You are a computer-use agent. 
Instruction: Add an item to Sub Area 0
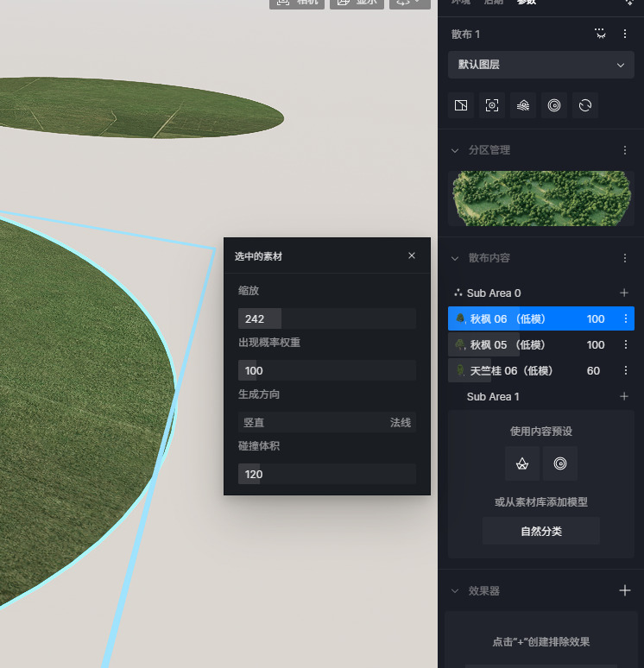[624, 293]
